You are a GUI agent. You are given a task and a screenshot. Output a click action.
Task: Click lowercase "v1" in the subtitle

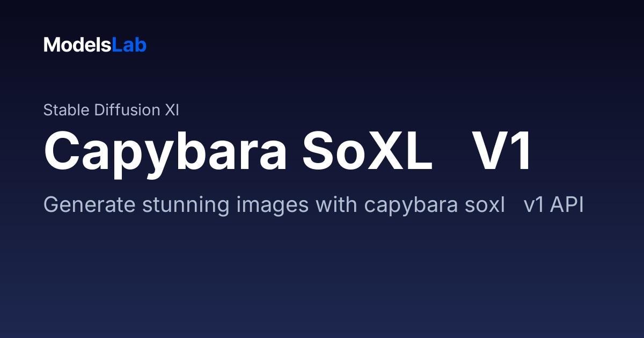534,206
